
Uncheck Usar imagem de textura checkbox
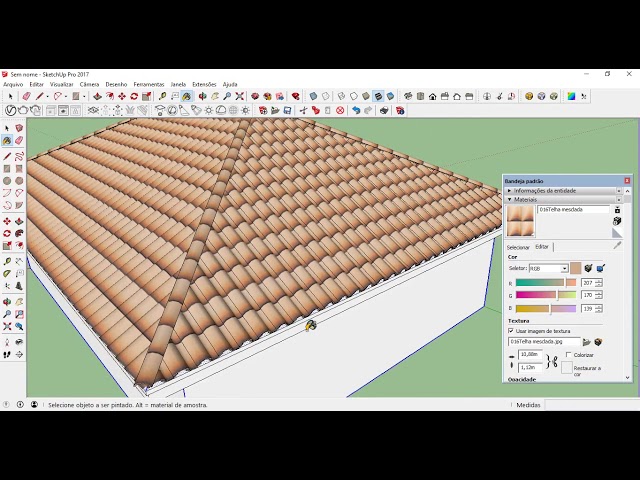[x=511, y=331]
